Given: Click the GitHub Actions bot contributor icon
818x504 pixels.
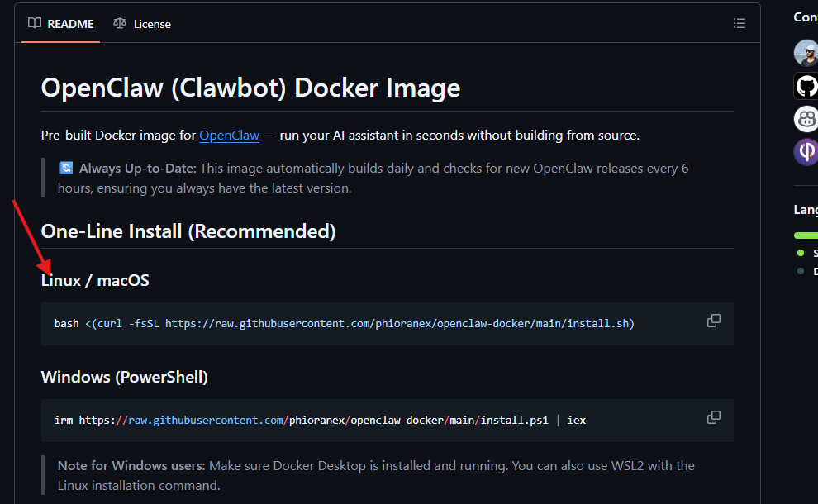Looking at the screenshot, I should (x=806, y=85).
